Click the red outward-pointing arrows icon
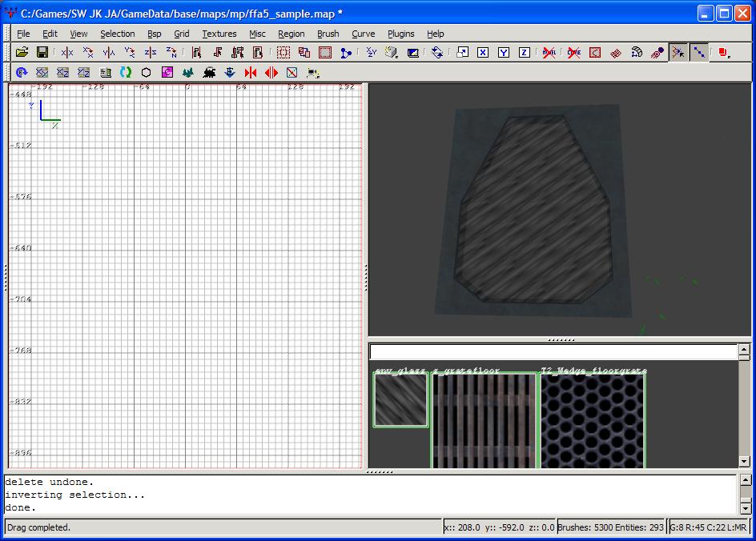756x541 pixels. (271, 72)
